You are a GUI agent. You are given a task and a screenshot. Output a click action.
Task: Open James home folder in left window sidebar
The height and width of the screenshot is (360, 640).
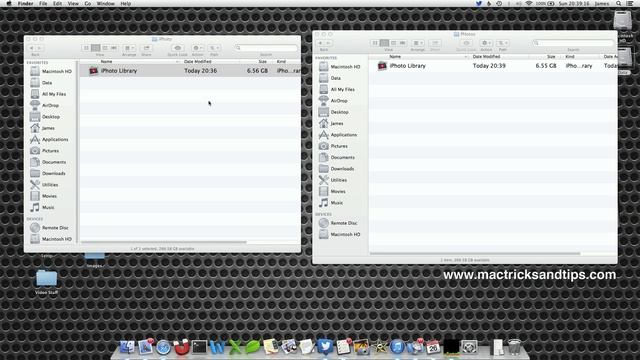[x=43, y=128]
